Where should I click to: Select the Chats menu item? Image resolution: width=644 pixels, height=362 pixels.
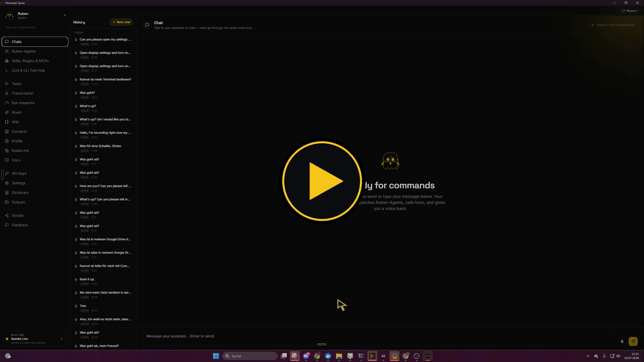click(35, 42)
